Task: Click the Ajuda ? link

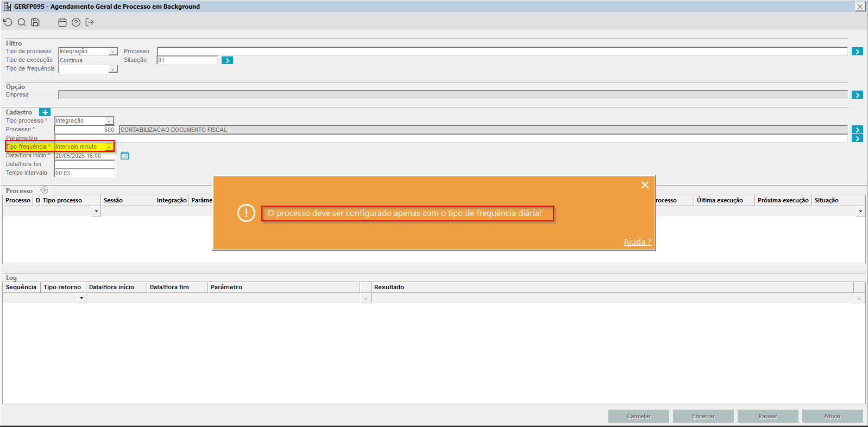Action: pyautogui.click(x=637, y=242)
